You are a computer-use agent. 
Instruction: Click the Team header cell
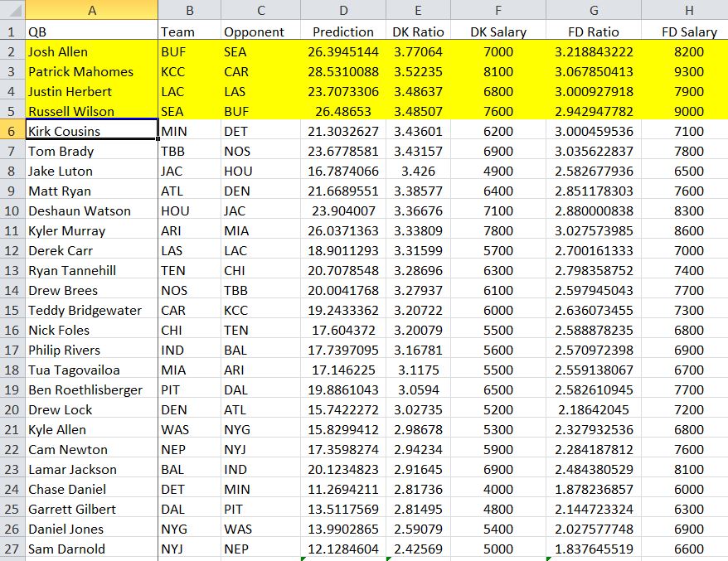coord(189,31)
